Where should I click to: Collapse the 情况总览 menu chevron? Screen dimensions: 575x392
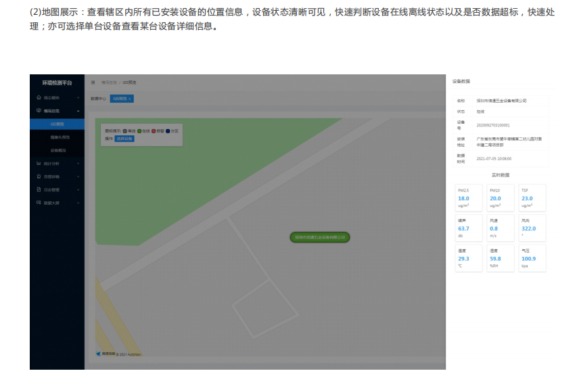[x=78, y=111]
